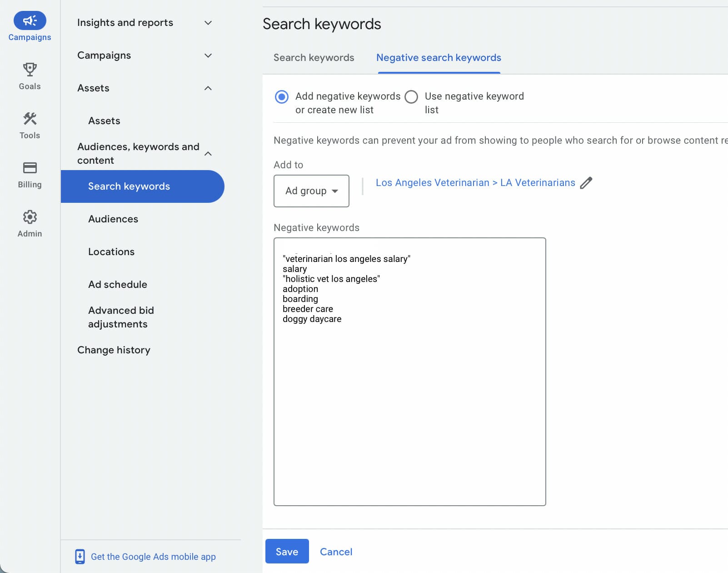The image size is (728, 573).
Task: Open the 'Search keywords' tab
Action: point(314,57)
